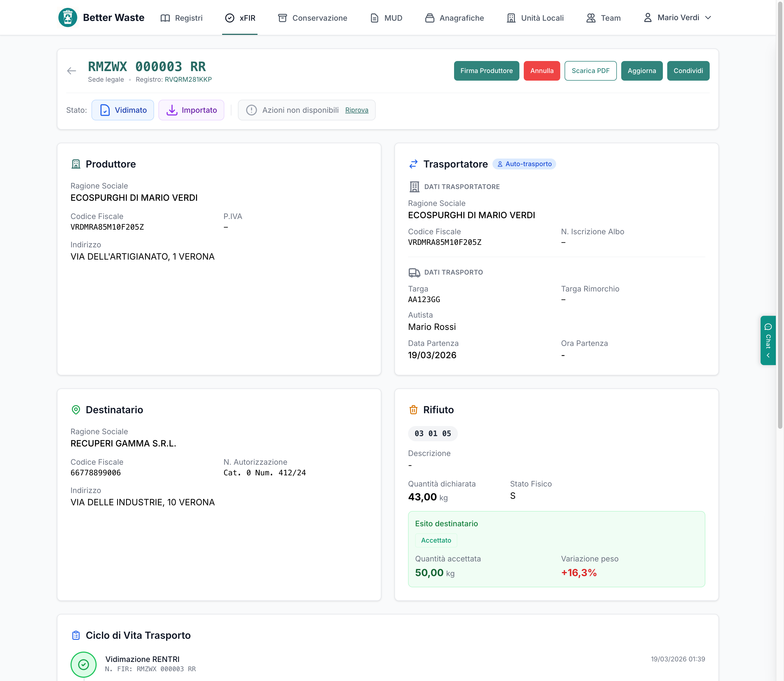This screenshot has height=681, width=784.
Task: Click the user profile icon near Mario Verdi
Action: point(648,17)
